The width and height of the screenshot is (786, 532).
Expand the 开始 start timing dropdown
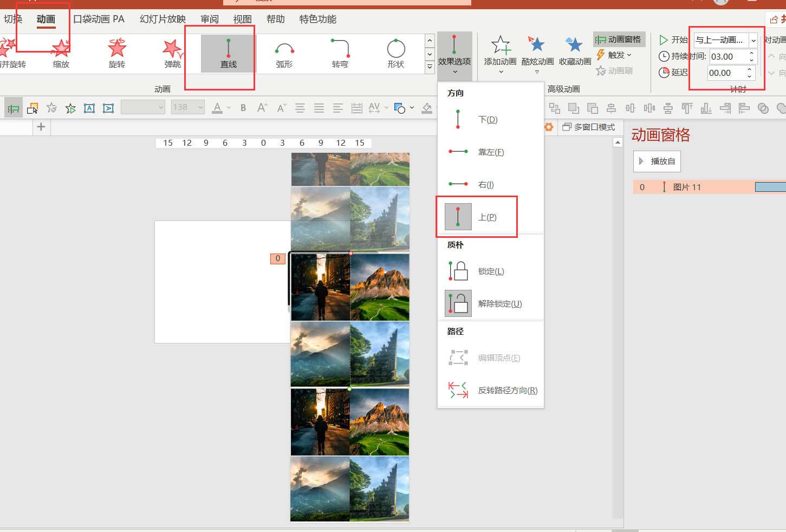(x=753, y=40)
